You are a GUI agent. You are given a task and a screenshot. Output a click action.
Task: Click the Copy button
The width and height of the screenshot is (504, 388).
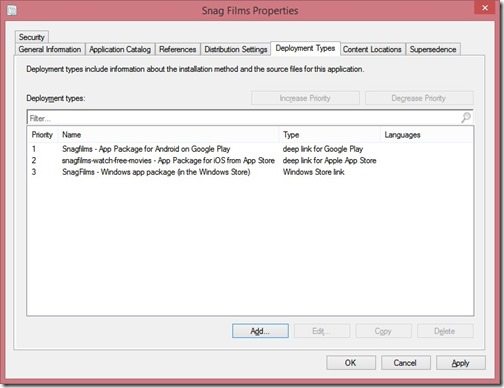383,331
